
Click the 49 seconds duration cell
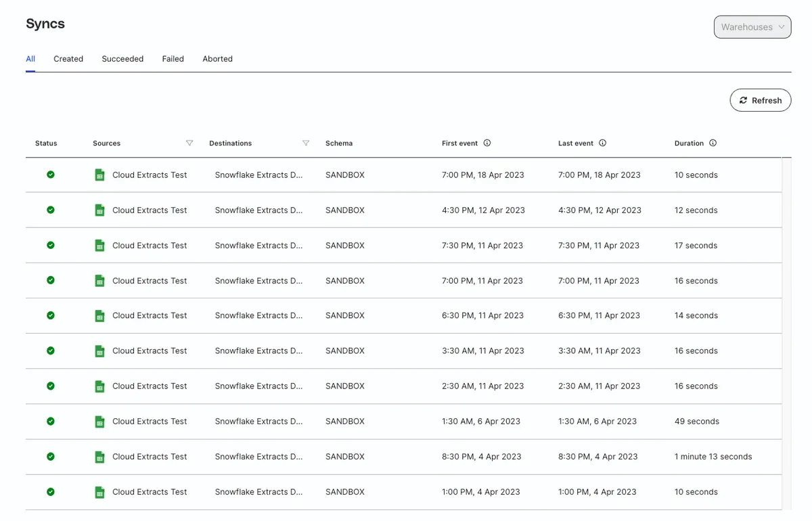(x=697, y=421)
